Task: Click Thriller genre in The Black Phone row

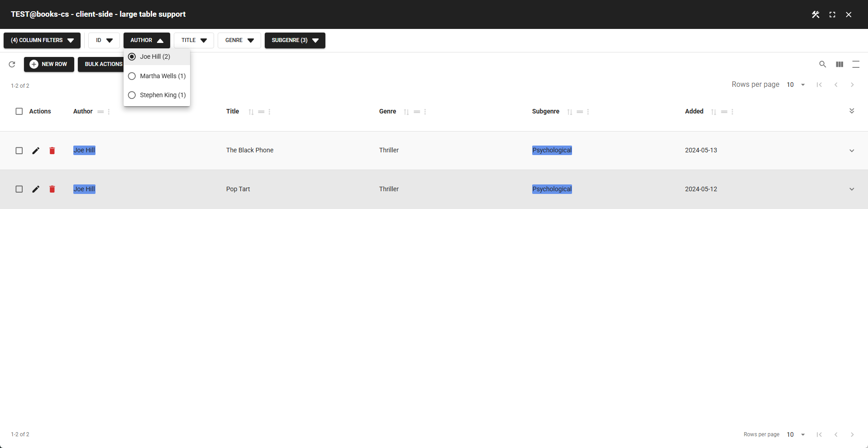Action: 389,150
